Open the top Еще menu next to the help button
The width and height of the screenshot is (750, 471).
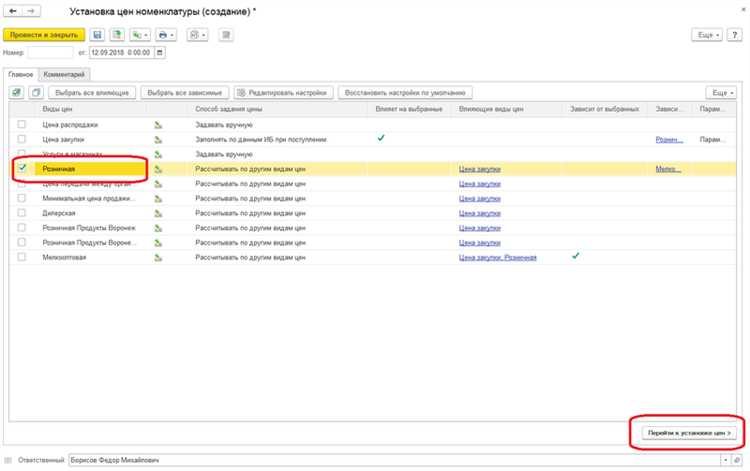click(x=707, y=35)
